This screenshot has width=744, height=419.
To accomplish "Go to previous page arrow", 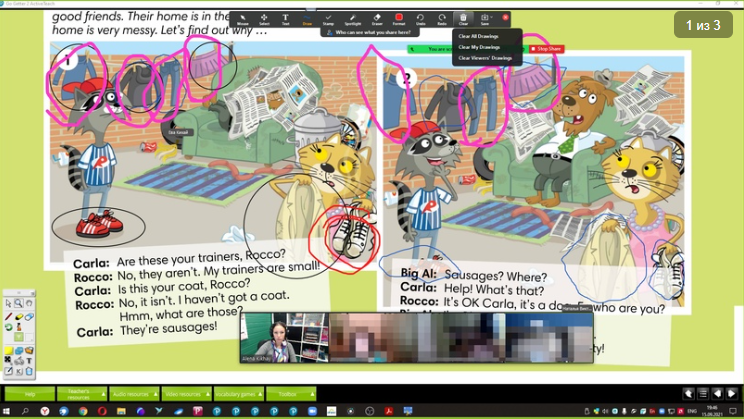I will point(717,393).
